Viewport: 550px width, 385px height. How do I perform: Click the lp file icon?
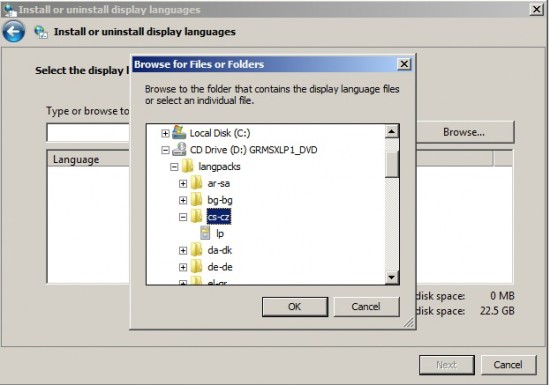(205, 233)
